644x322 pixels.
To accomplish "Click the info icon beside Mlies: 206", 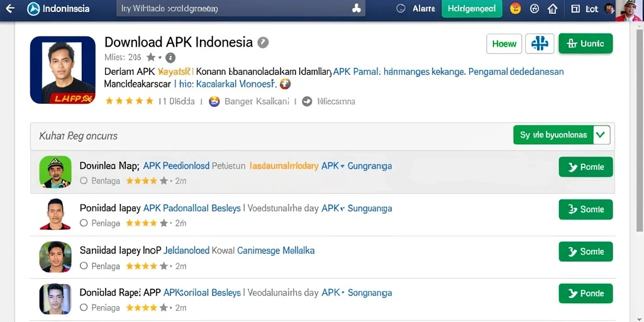I will (170, 57).
